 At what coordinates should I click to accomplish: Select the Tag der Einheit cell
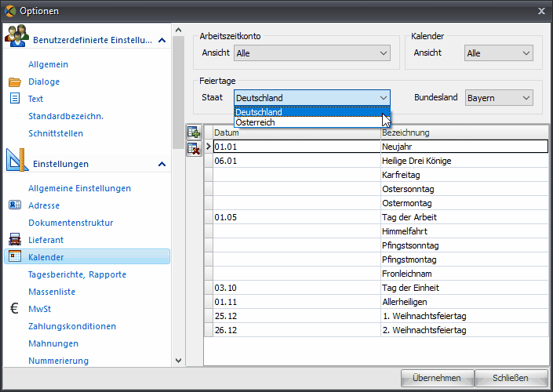464,288
